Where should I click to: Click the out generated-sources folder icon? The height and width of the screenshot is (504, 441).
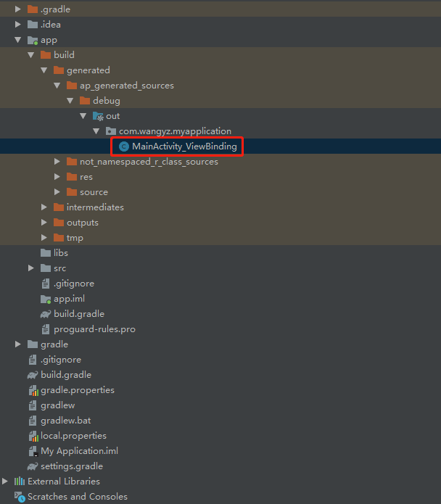click(98, 116)
